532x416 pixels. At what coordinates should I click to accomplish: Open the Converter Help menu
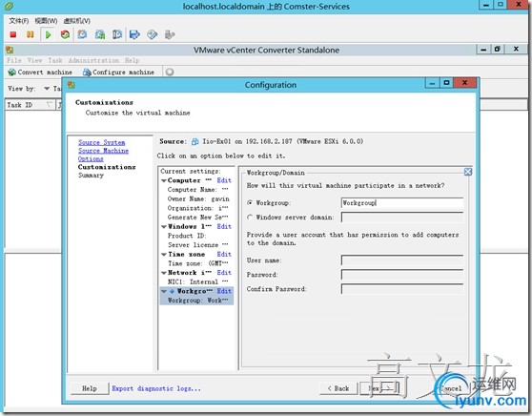(x=132, y=60)
